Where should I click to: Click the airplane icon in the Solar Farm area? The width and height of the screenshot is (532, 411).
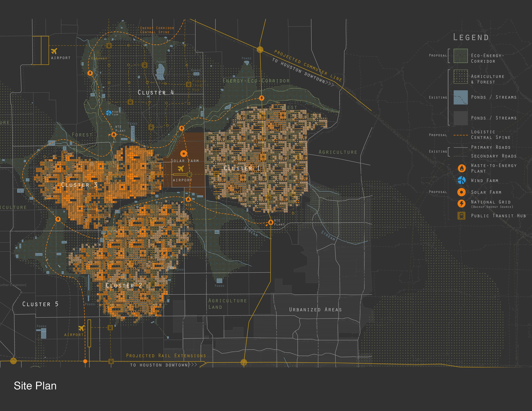click(x=181, y=168)
